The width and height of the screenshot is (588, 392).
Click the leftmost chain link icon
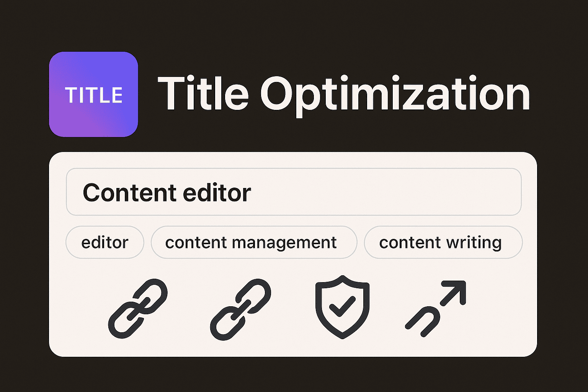(138, 308)
